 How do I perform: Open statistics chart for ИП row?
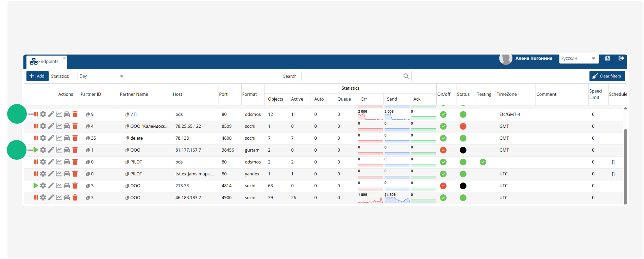[59, 114]
